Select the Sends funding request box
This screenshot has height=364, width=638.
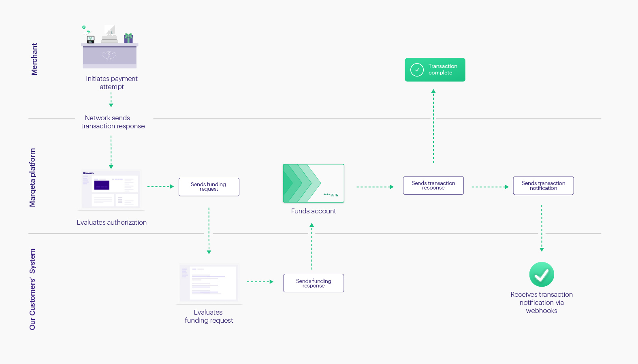[209, 187]
